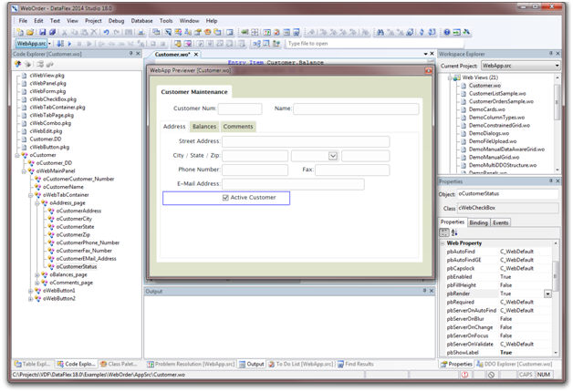The width and height of the screenshot is (573, 392).
Task: Open help with the blue question mark icon
Action: pos(446,32)
